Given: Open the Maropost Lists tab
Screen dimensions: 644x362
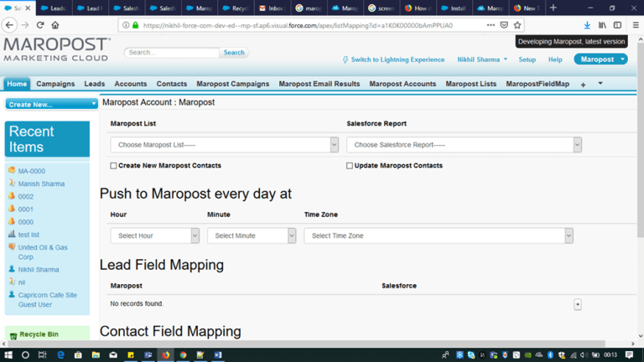Looking at the screenshot, I should click(x=470, y=84).
